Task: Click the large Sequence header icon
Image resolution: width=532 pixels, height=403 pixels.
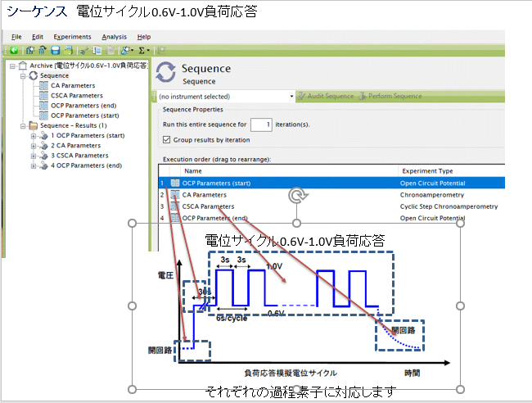Action: [x=165, y=72]
